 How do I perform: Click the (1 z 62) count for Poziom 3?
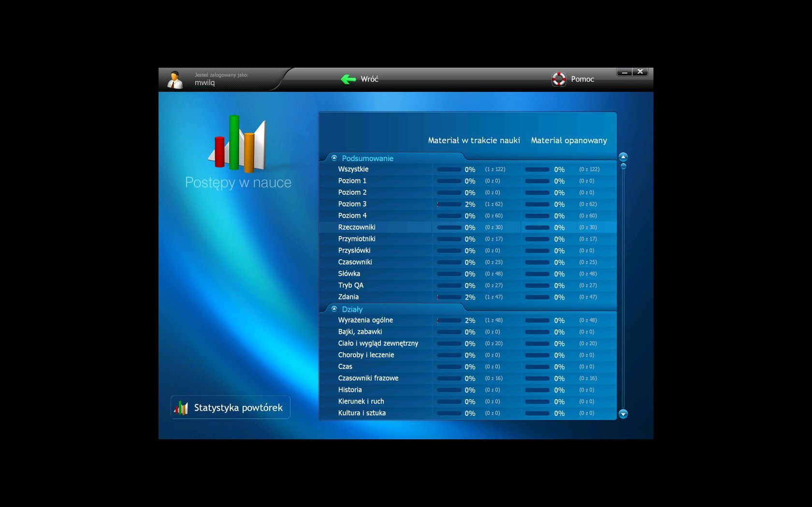pos(493,204)
